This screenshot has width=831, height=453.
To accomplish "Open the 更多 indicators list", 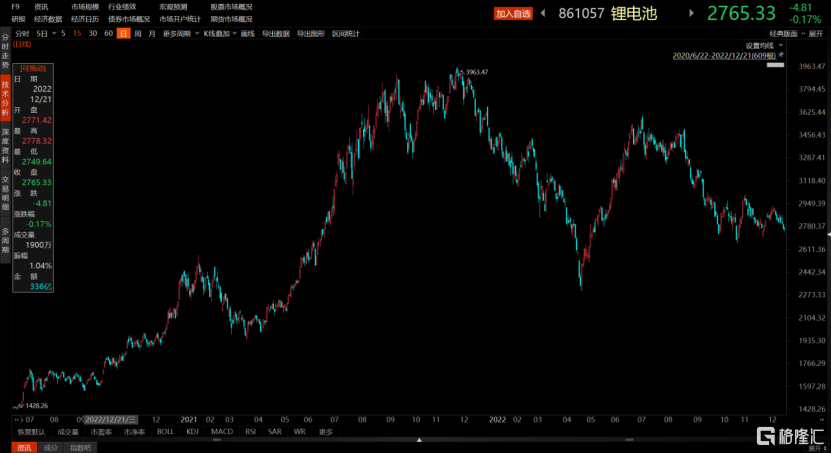I will click(326, 432).
